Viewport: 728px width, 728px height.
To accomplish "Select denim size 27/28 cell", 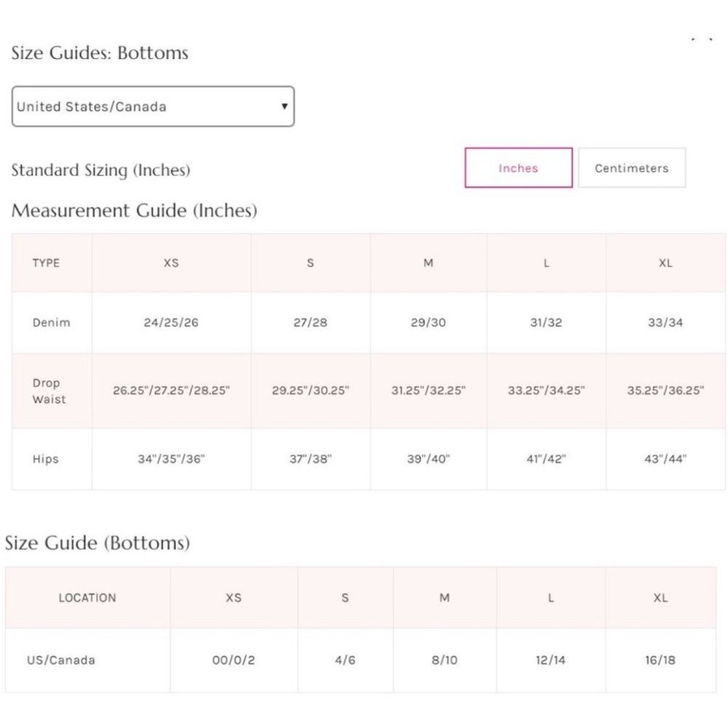I will tap(310, 323).
